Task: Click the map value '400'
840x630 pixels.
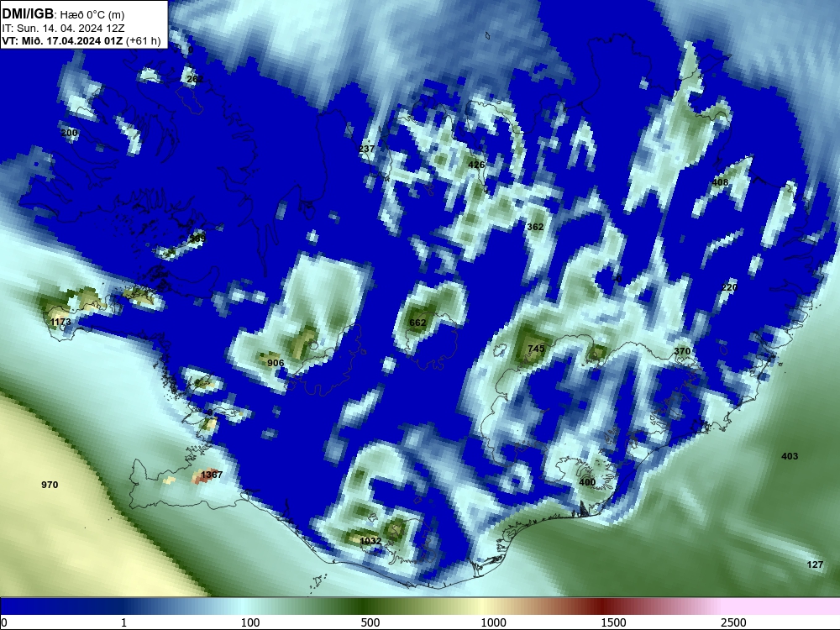Action: coord(587,482)
